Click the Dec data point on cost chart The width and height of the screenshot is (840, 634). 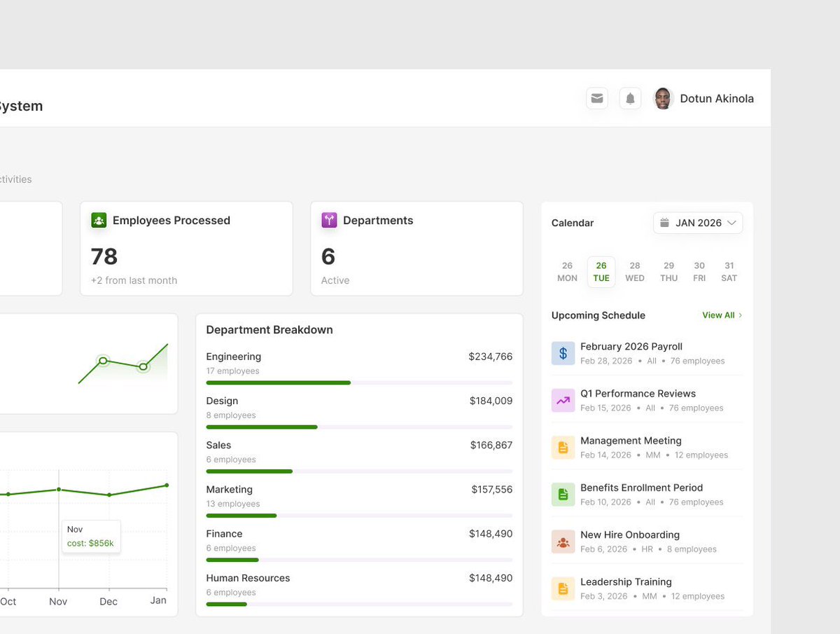tap(109, 495)
